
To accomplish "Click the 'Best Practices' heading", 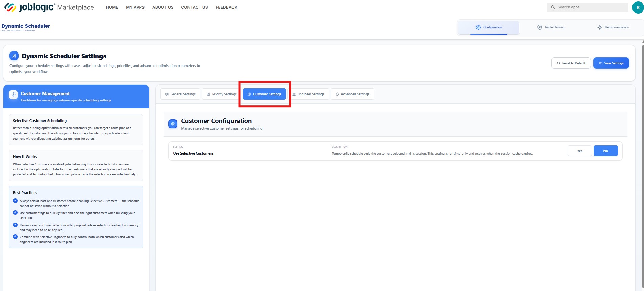I will coord(25,193).
